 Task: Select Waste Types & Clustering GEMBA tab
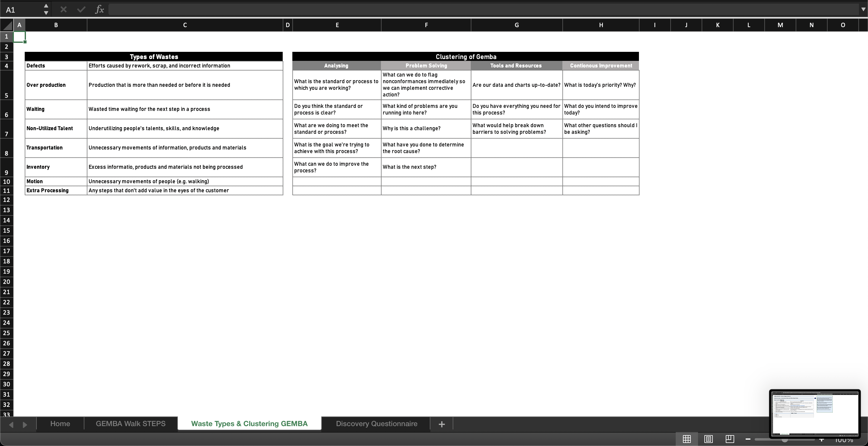coord(249,423)
